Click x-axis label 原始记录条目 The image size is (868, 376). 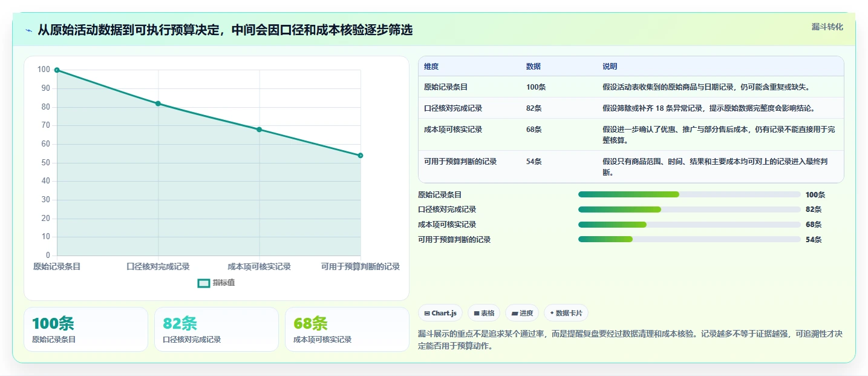[57, 266]
